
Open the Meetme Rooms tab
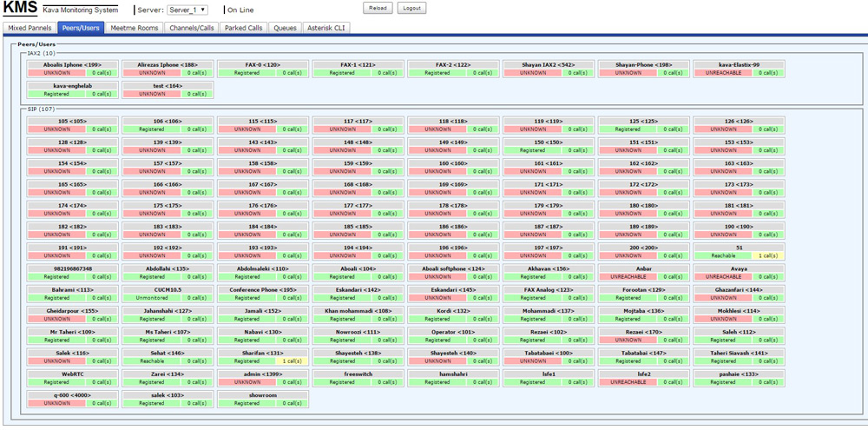click(135, 28)
